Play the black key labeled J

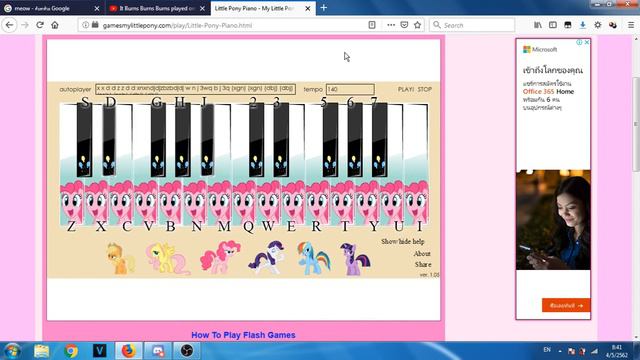(207, 140)
